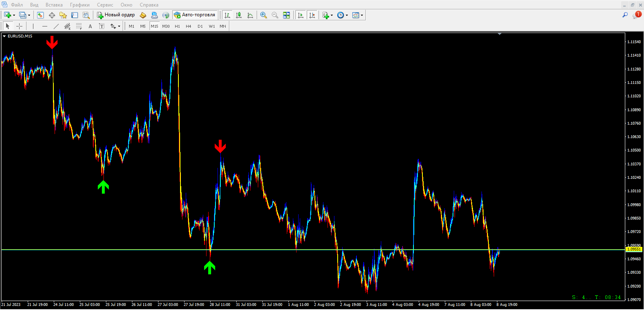Select the text tool A
This screenshot has height=310, width=644.
click(90, 26)
